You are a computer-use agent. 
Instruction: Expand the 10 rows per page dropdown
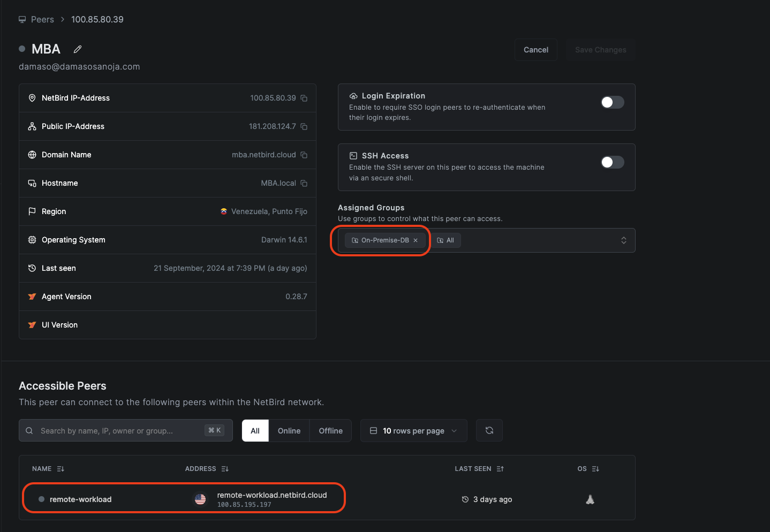[x=413, y=430]
